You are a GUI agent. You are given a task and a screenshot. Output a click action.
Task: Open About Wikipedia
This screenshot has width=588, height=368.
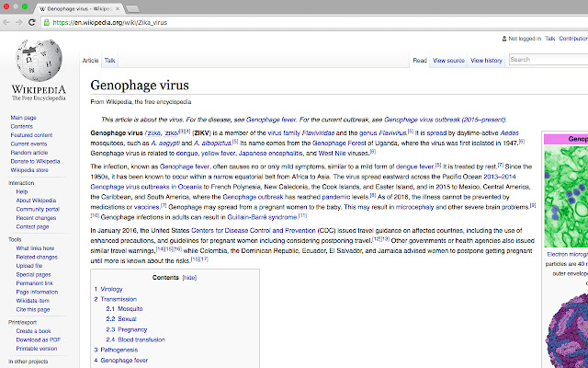(x=36, y=201)
